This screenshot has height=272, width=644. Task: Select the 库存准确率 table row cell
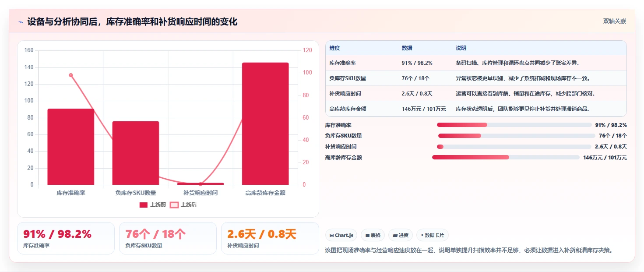343,63
